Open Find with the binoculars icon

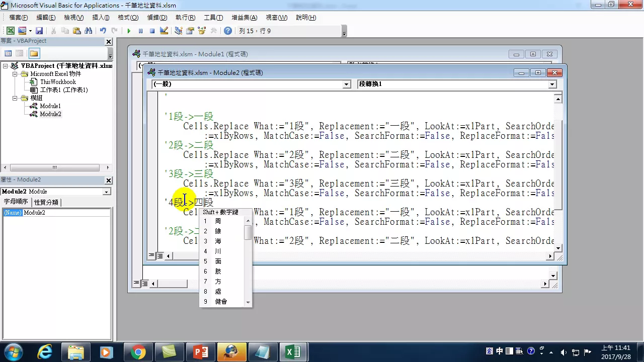[x=89, y=31]
